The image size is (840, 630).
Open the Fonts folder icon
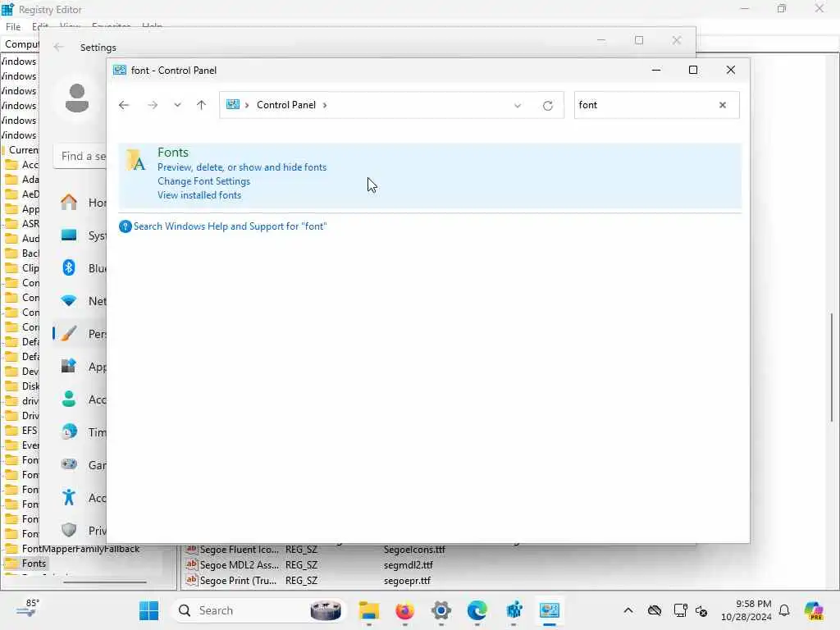(136, 160)
